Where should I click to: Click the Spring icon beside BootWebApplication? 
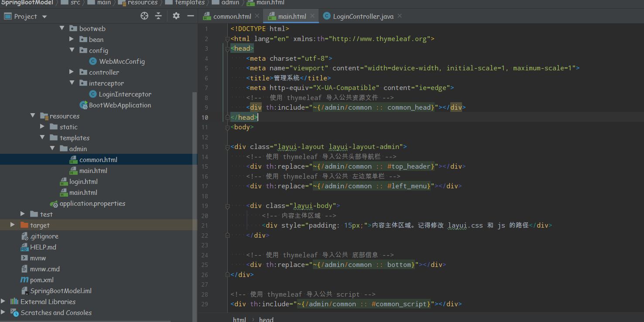[83, 105]
